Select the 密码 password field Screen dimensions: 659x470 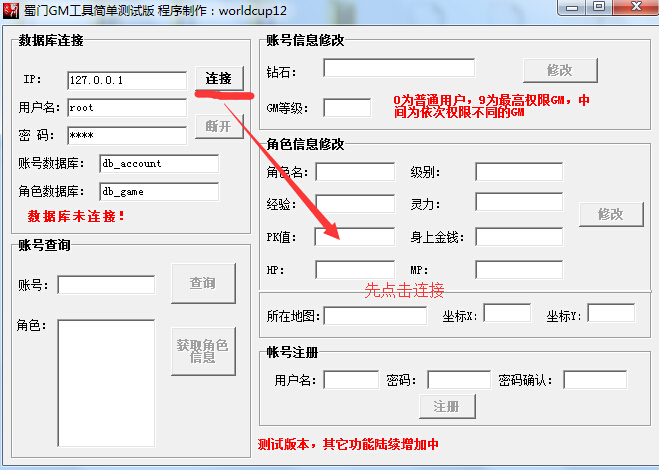click(x=127, y=135)
